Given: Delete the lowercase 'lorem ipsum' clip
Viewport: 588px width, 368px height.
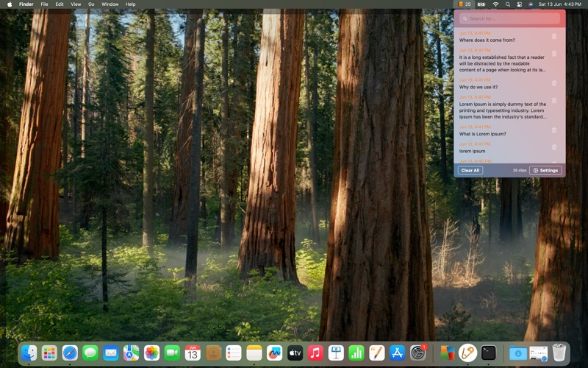Looking at the screenshot, I should click(554, 148).
